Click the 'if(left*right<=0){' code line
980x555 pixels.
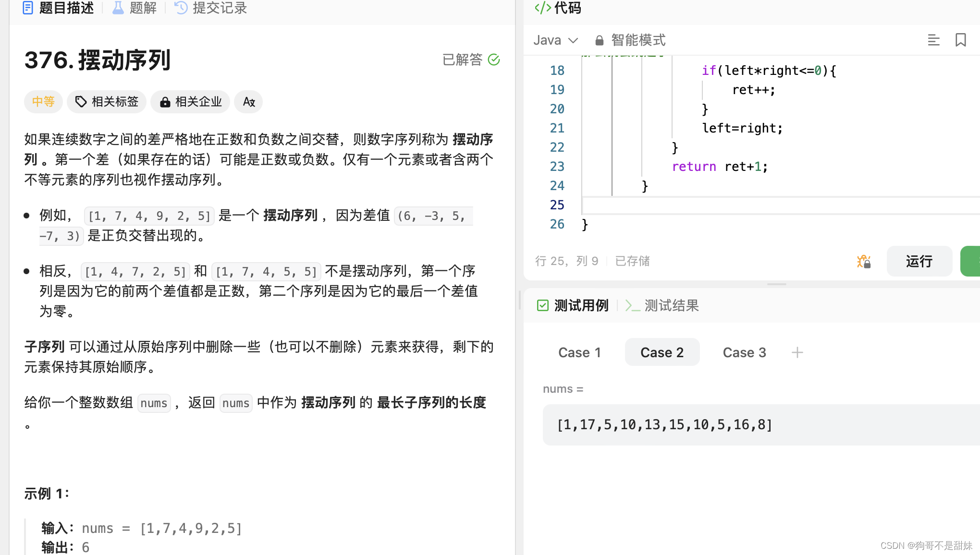[x=769, y=71]
